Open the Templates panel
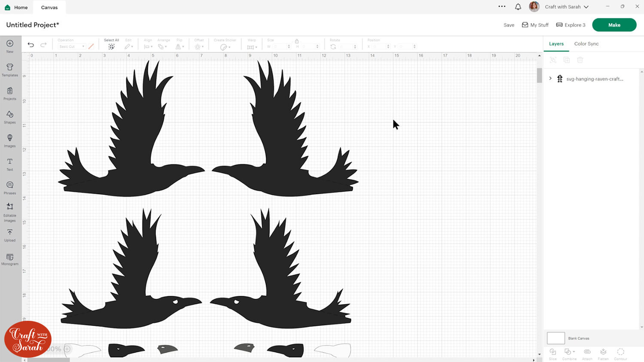Image resolution: width=644 pixels, height=362 pixels. [x=9, y=70]
